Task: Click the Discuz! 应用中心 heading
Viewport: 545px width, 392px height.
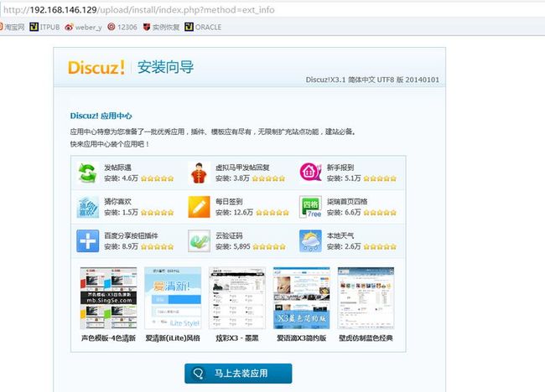Action: [x=101, y=116]
